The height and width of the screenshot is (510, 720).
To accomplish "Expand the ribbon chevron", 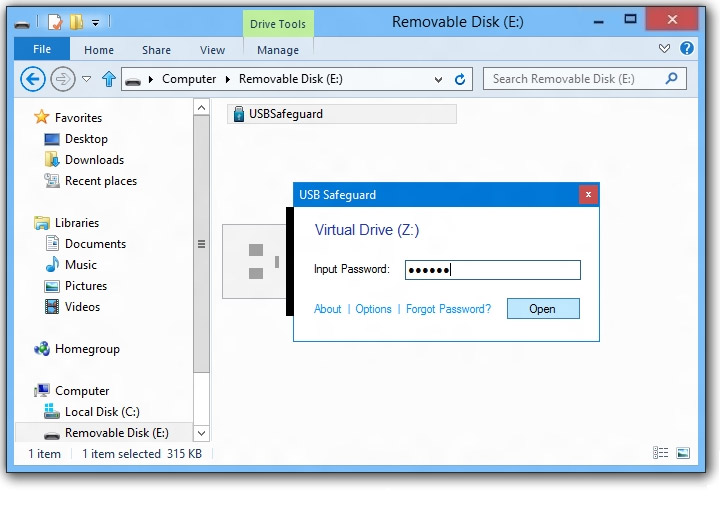I will click(664, 48).
